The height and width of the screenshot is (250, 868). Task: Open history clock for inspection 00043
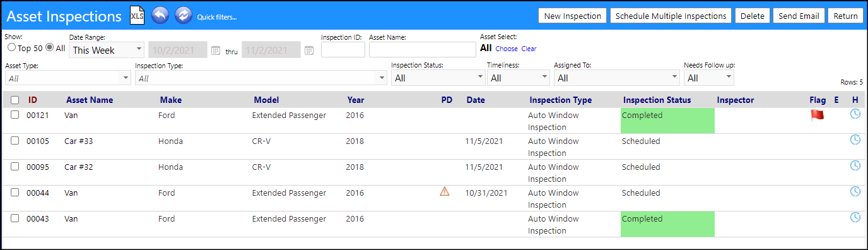point(855,217)
